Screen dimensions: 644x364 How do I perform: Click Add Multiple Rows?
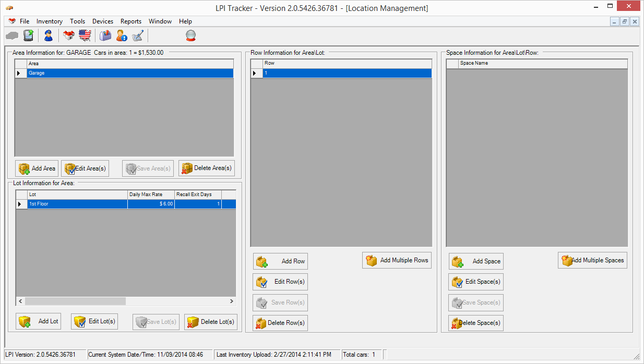[397, 260]
